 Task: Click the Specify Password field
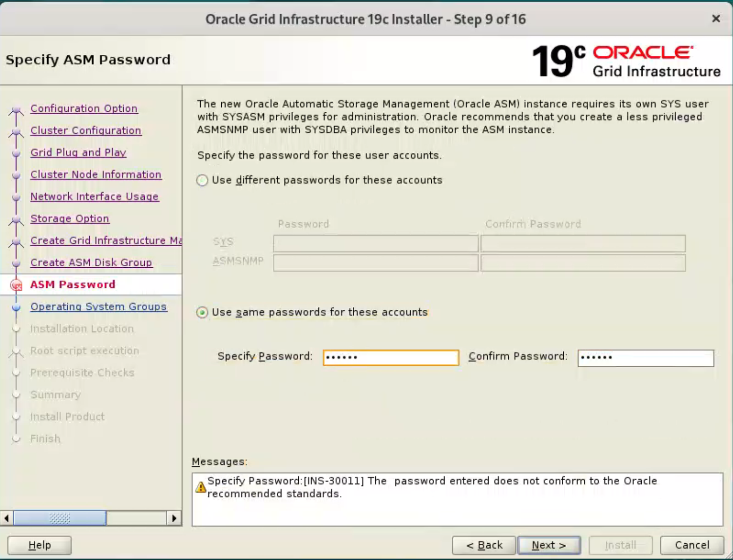(x=391, y=357)
